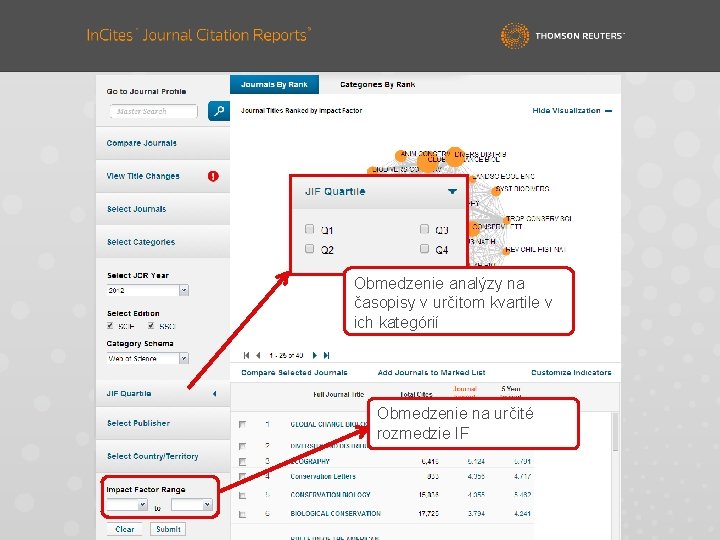Click the Full Journal Title column header
Image resolution: width=720 pixels, height=540 pixels.
tap(338, 394)
